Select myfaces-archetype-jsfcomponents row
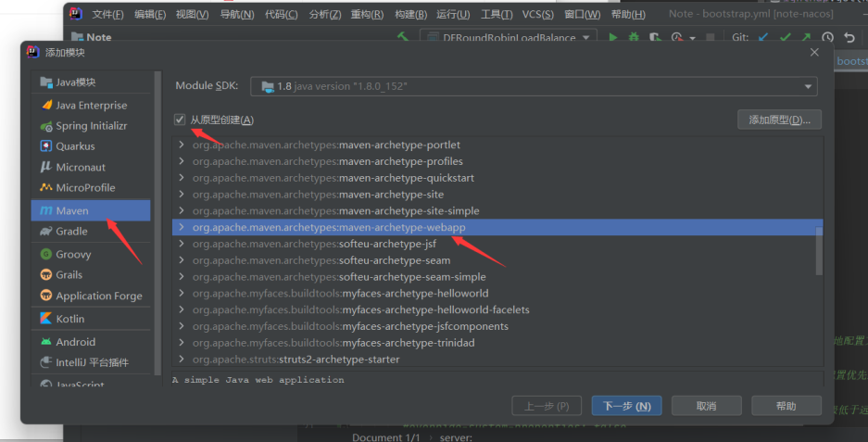Screen dimensions: 868x442 [x=497, y=326]
